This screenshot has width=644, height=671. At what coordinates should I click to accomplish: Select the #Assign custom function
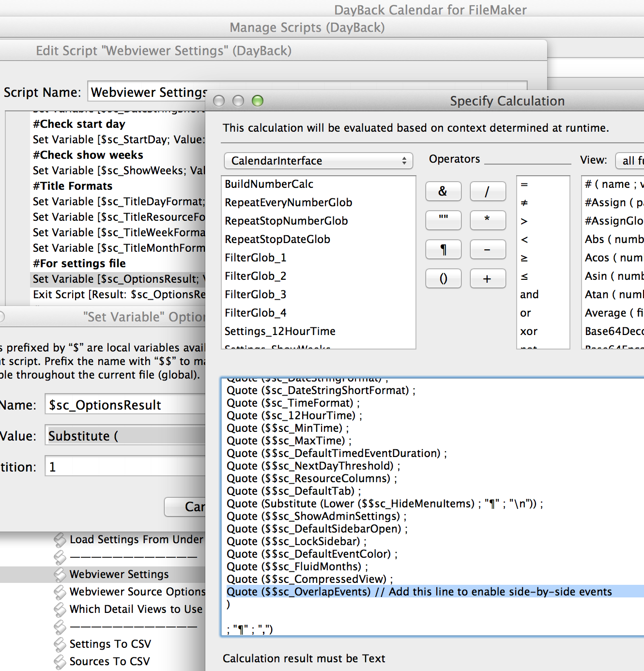click(613, 203)
